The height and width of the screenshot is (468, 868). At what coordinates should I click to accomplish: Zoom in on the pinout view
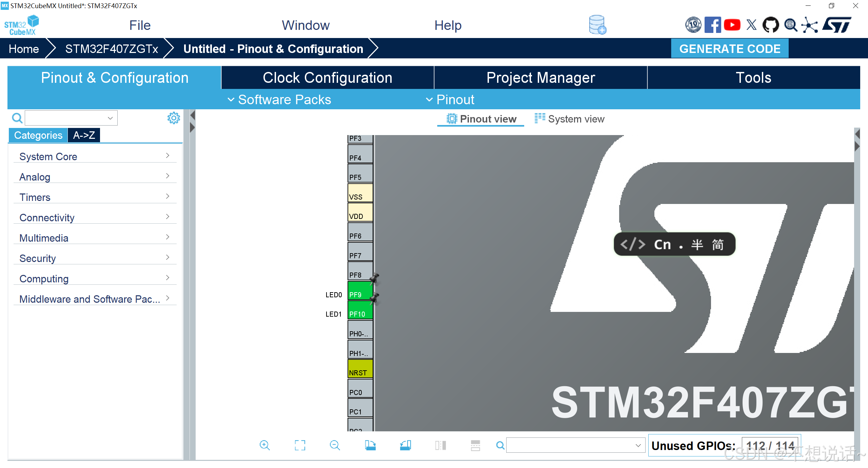pyautogui.click(x=265, y=445)
